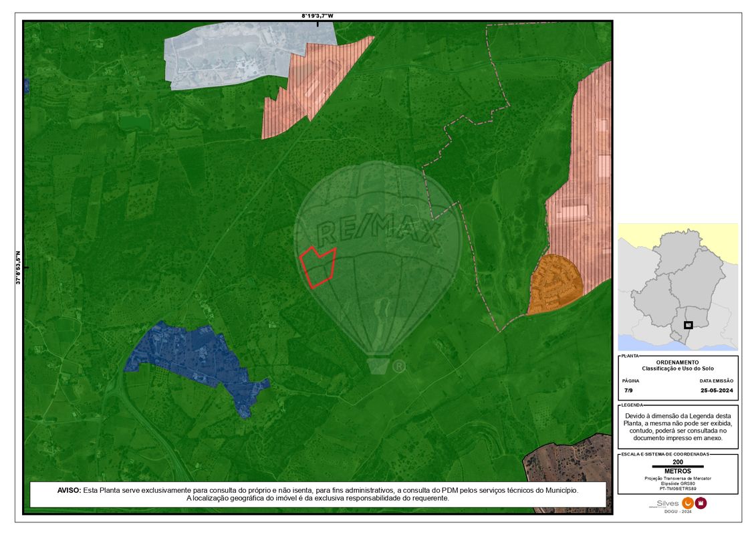Select the "Classificação e Uso do Solo" subtitle
Screen dimensions: 756x535
[677, 368]
